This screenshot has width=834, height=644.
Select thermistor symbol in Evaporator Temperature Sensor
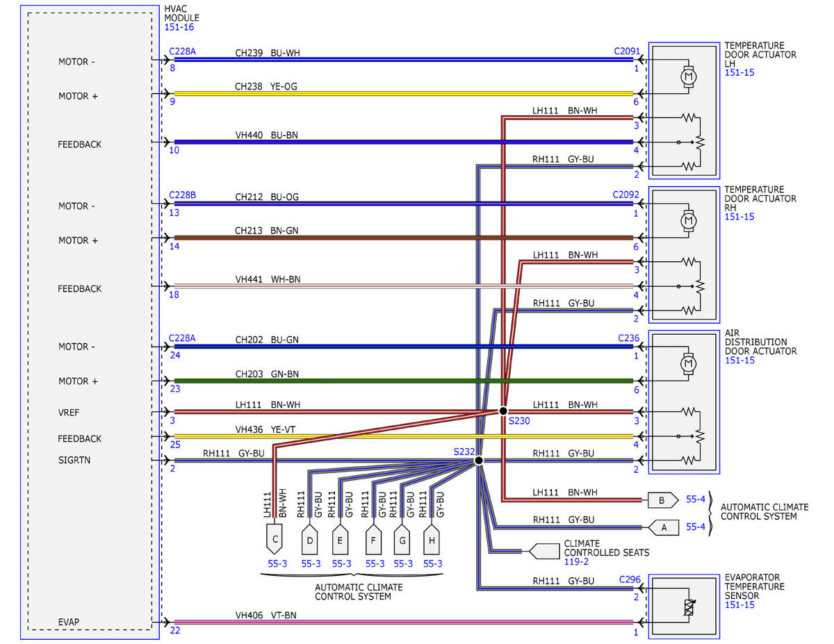pyautogui.click(x=689, y=608)
